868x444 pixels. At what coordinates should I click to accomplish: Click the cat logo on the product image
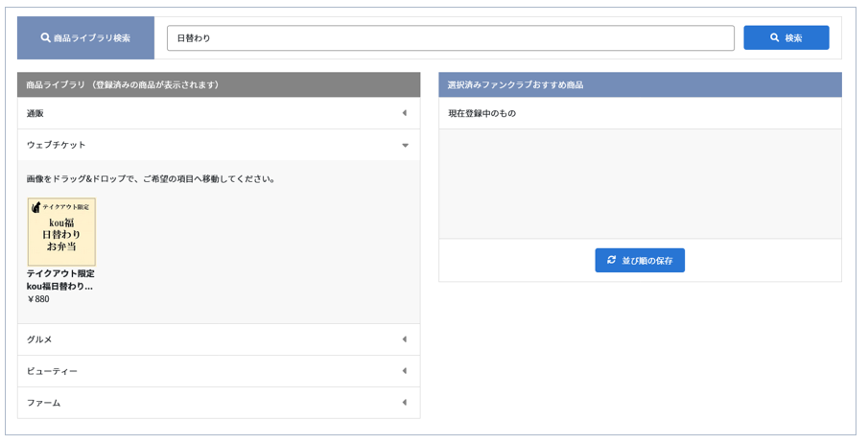36,207
